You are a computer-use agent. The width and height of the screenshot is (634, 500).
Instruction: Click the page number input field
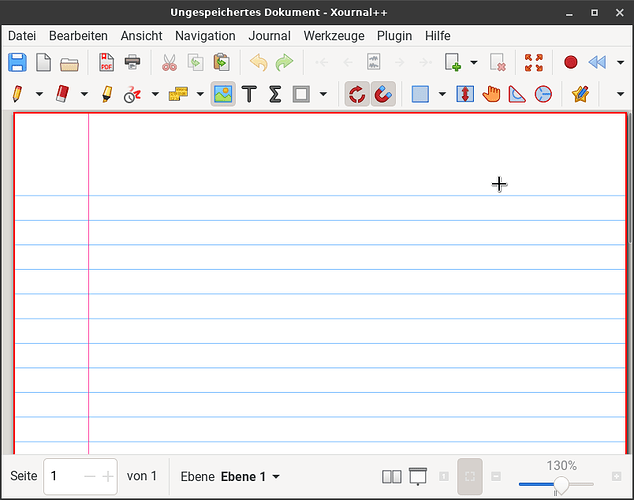click(x=62, y=477)
